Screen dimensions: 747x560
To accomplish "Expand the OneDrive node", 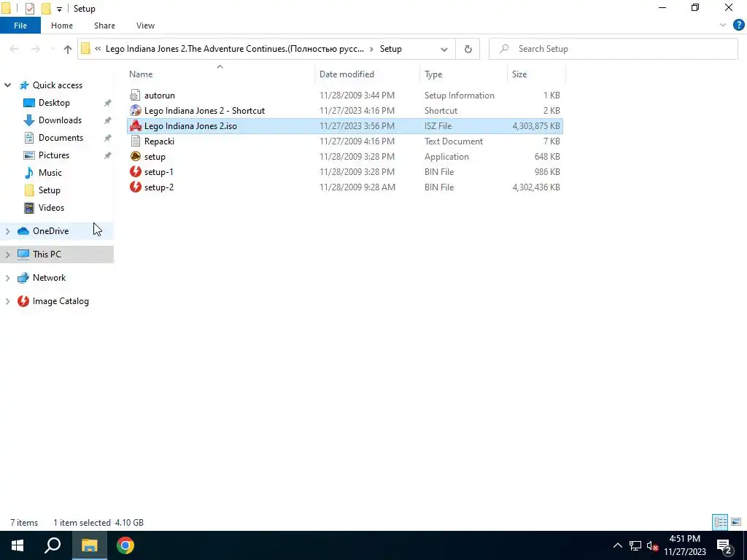I will tap(7, 231).
